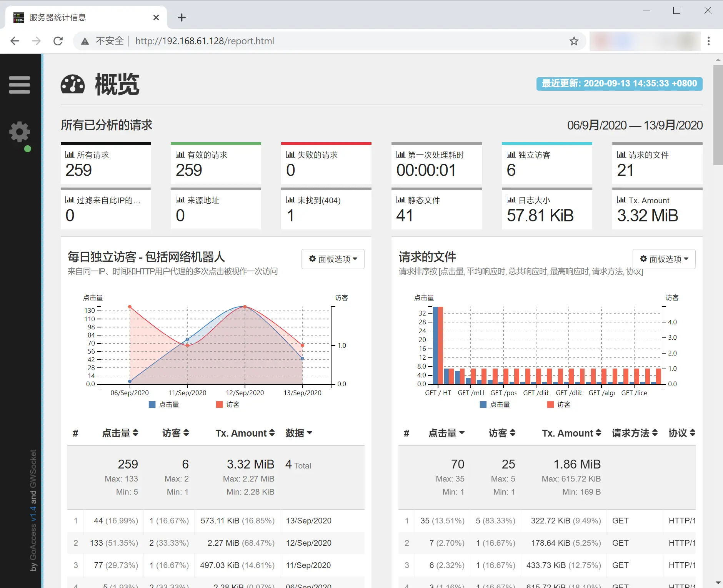Click the bar-chart icon on 失败的请求 card
The image size is (723, 588).
[290, 154]
